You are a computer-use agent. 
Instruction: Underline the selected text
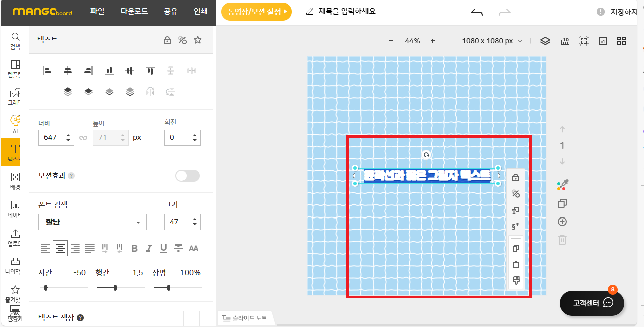coord(163,248)
